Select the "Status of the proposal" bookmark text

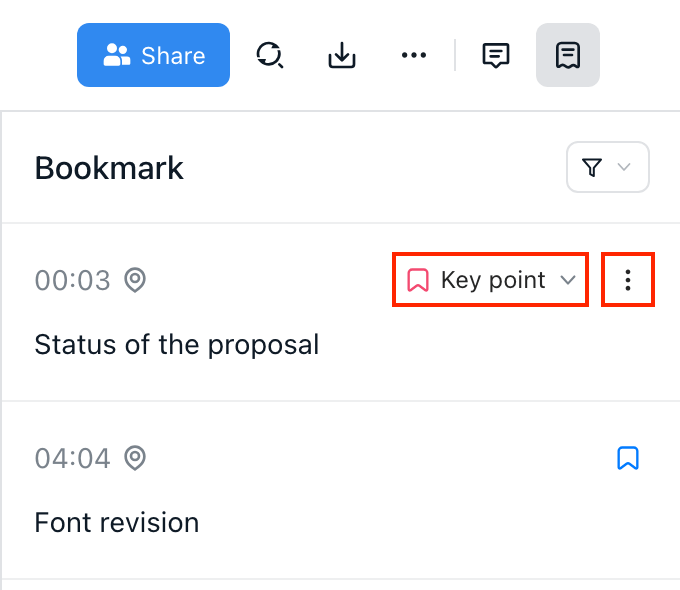pos(177,345)
